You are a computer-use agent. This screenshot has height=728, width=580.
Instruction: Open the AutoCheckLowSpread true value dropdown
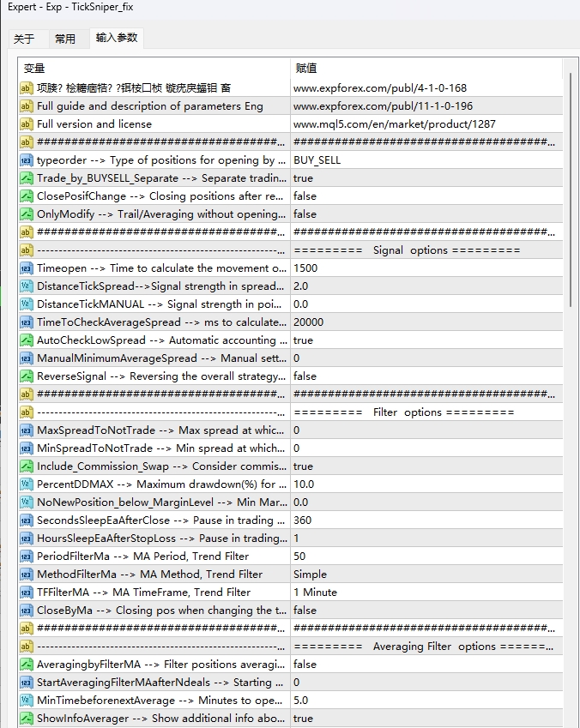(x=426, y=340)
